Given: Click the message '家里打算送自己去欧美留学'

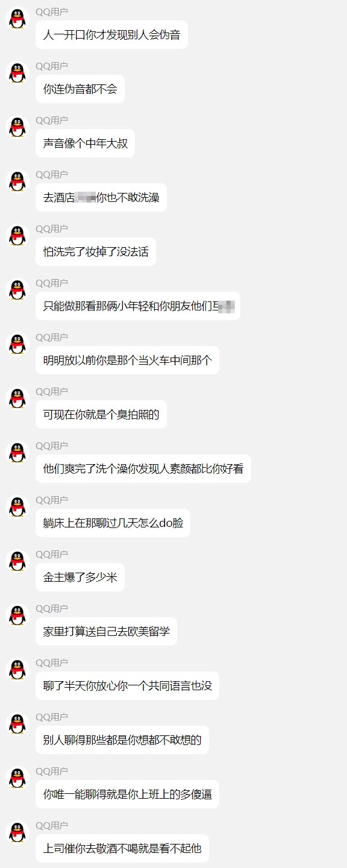Looking at the screenshot, I should click(x=106, y=632).
